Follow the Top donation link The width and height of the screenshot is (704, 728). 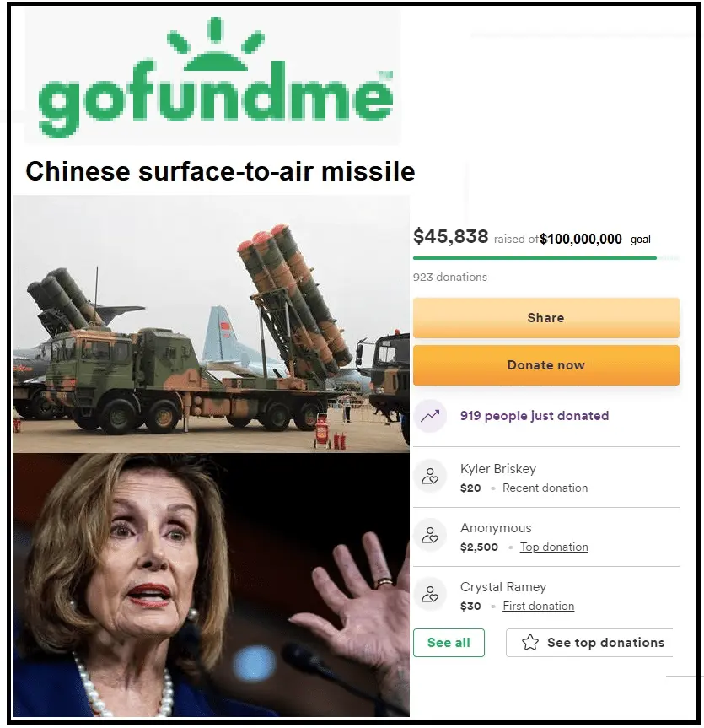554,547
